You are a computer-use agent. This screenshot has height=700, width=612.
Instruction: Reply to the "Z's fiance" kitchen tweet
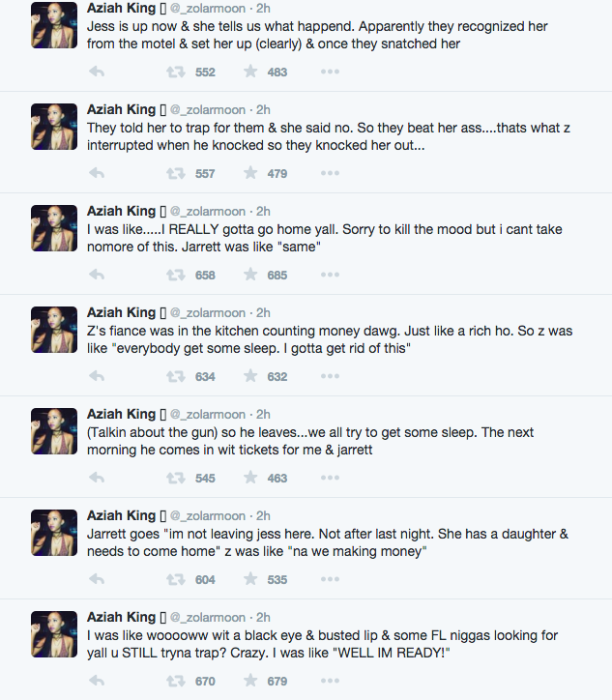coord(97,376)
